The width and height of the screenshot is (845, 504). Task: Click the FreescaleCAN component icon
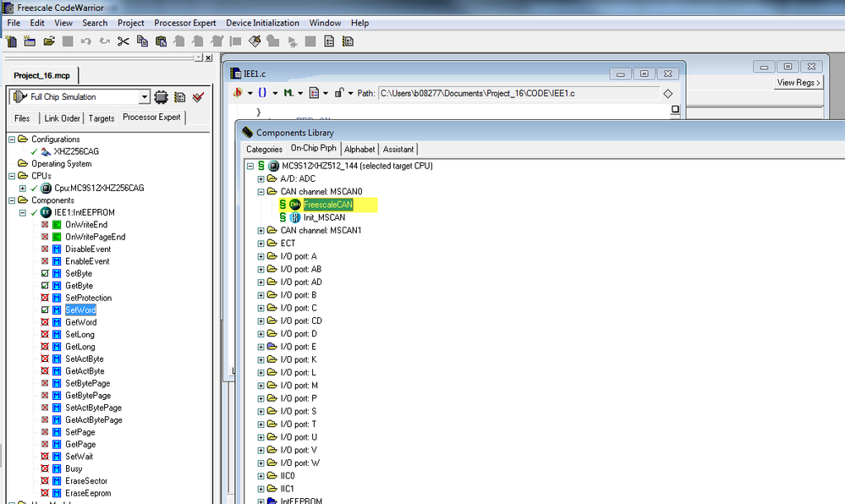(295, 205)
